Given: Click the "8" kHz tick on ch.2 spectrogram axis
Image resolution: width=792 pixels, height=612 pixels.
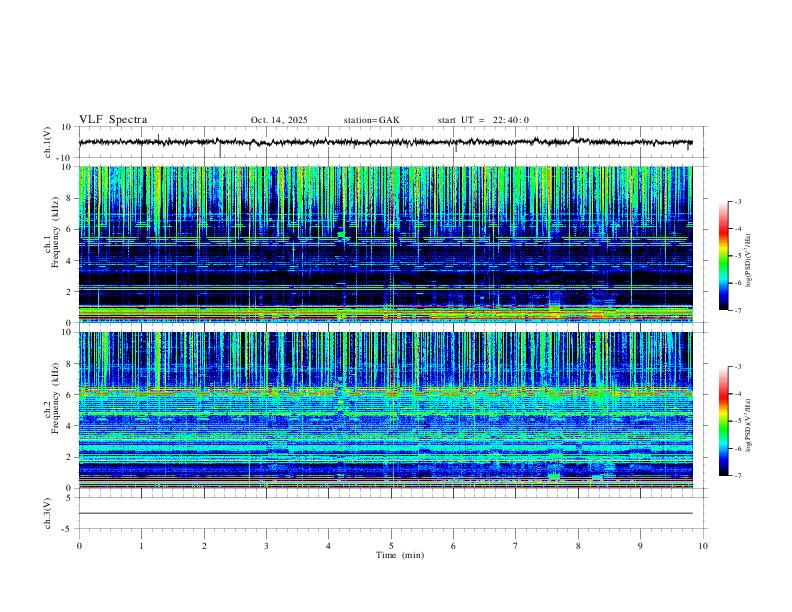Looking at the screenshot, I should [x=69, y=364].
